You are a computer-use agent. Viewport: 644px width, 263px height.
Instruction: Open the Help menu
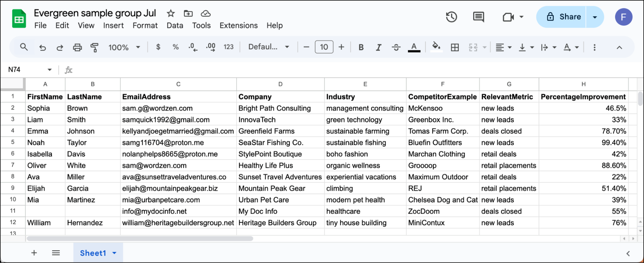click(x=274, y=25)
